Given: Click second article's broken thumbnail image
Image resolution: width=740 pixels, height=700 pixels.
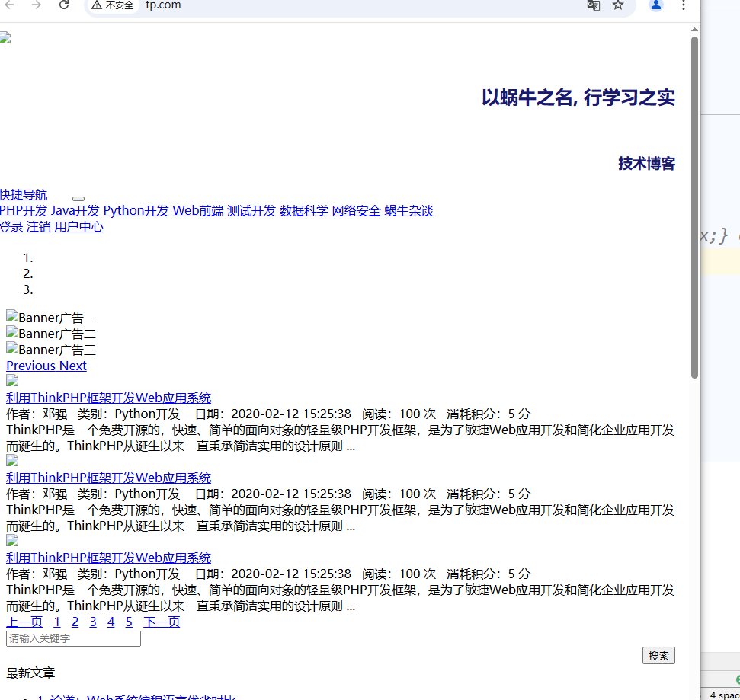Looking at the screenshot, I should click(12, 462).
